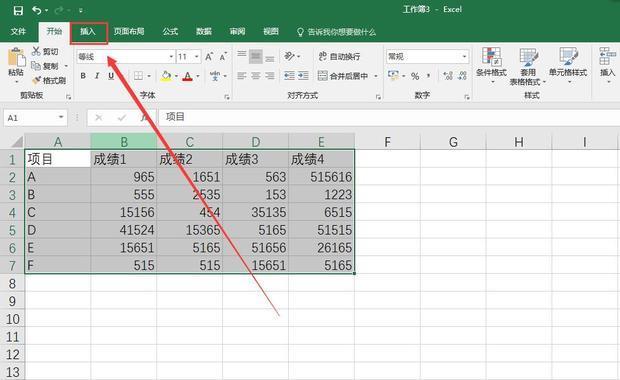Switch to Page Layout (页面布局) tab
This screenshot has width=620, height=380.
coord(129,32)
